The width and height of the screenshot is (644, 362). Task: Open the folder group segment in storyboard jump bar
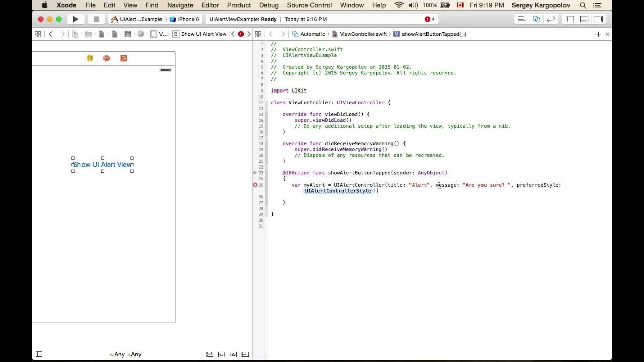click(88, 34)
